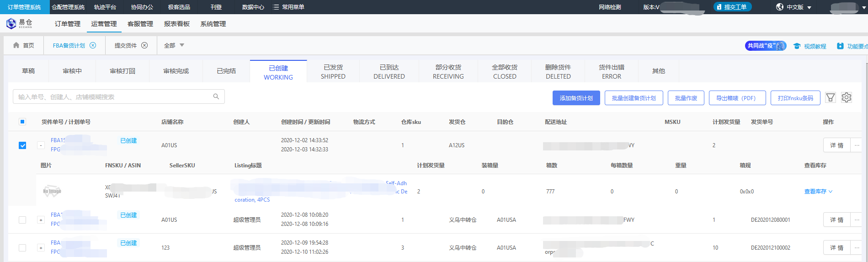Screen dimensions: 868x262
Task: Open table settings gear icon
Action: click(846, 97)
